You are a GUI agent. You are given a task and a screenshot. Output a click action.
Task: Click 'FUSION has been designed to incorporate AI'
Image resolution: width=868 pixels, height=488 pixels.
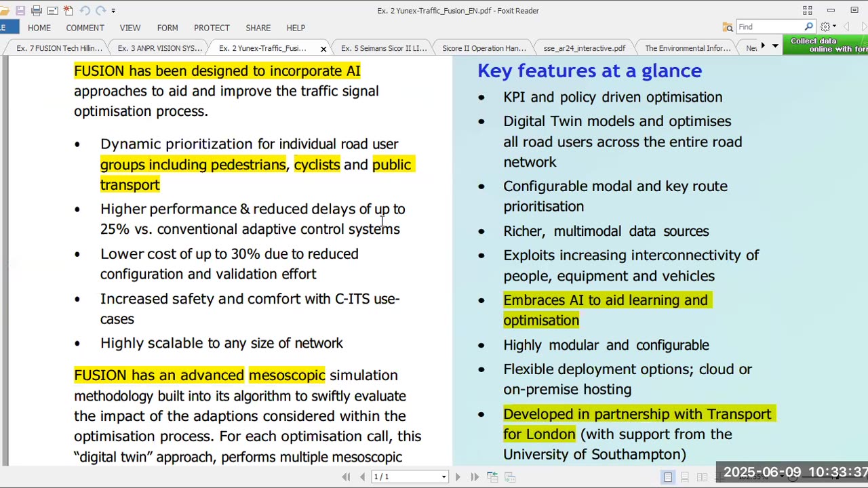217,71
